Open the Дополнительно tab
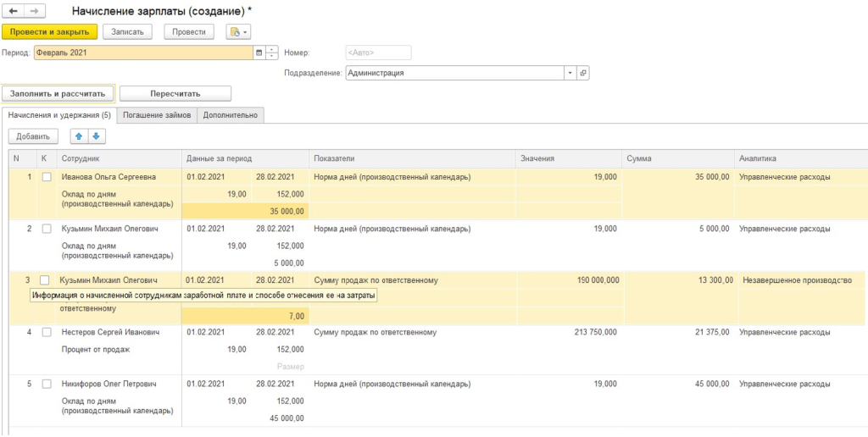Image resolution: width=868 pixels, height=437 pixels. [231, 115]
